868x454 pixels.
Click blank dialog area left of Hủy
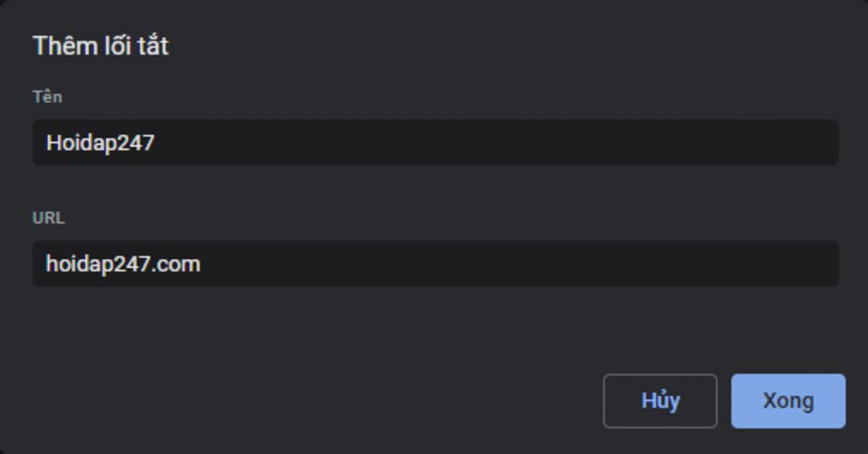pos(339,401)
